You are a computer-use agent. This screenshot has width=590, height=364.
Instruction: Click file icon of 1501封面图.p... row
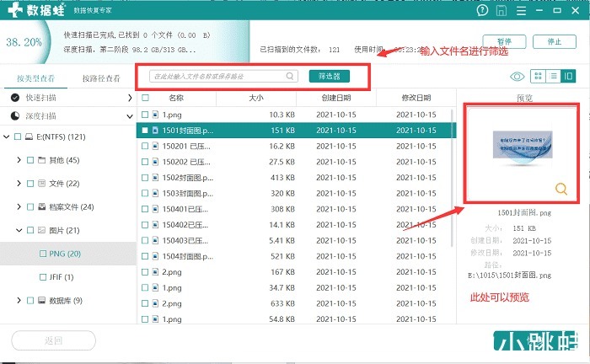[x=155, y=131]
